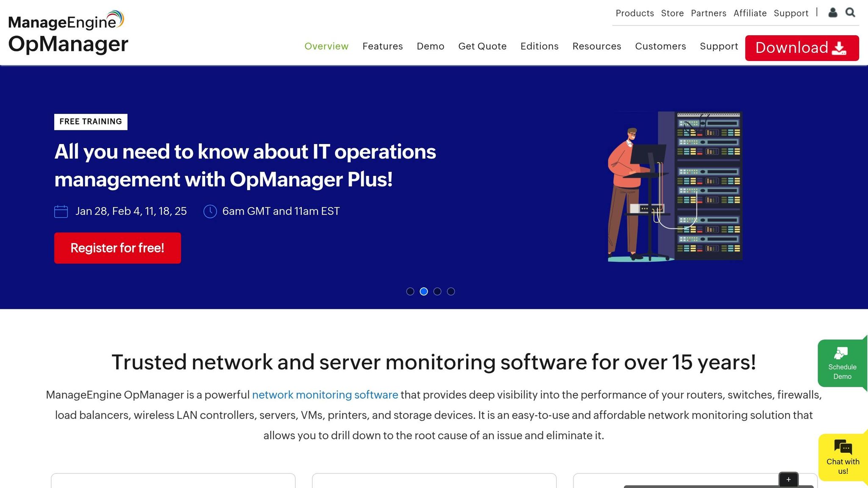This screenshot has width=868, height=488.
Task: Open the Products menu
Action: tap(634, 13)
